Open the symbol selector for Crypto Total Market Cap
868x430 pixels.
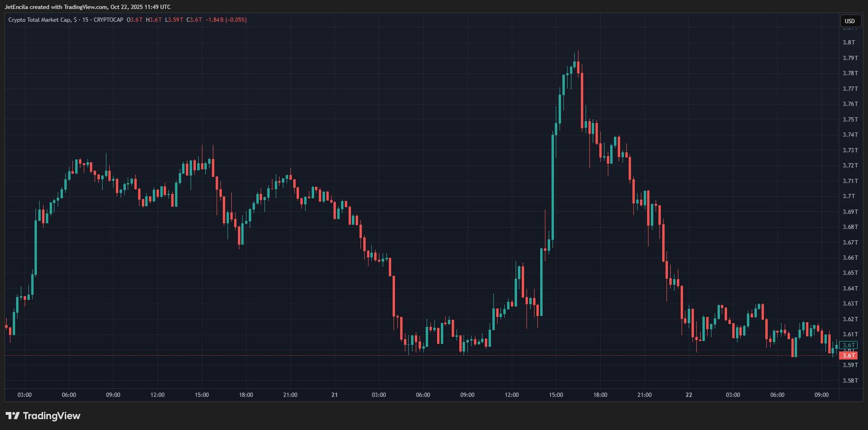[x=42, y=20]
